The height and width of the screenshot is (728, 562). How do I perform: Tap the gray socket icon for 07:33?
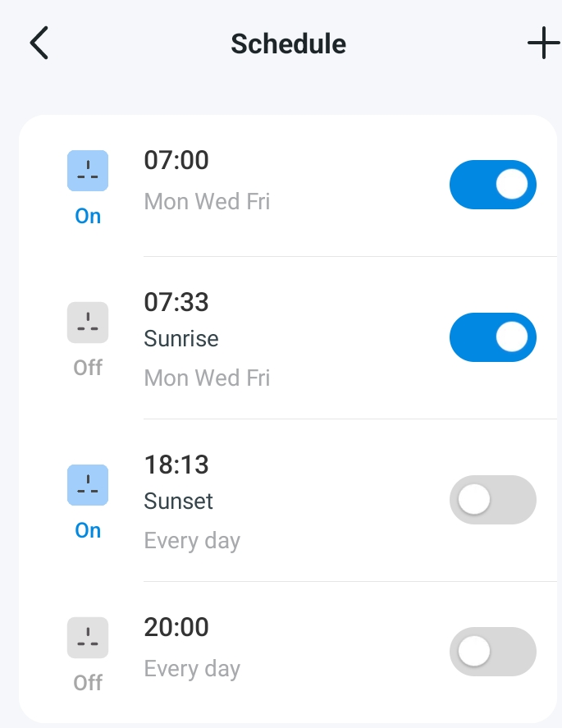(x=88, y=323)
